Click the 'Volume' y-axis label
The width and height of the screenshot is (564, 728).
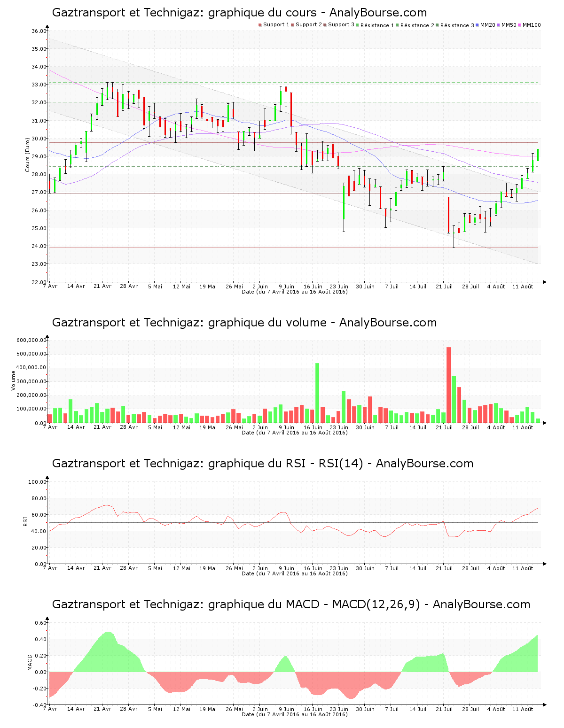pos(14,380)
